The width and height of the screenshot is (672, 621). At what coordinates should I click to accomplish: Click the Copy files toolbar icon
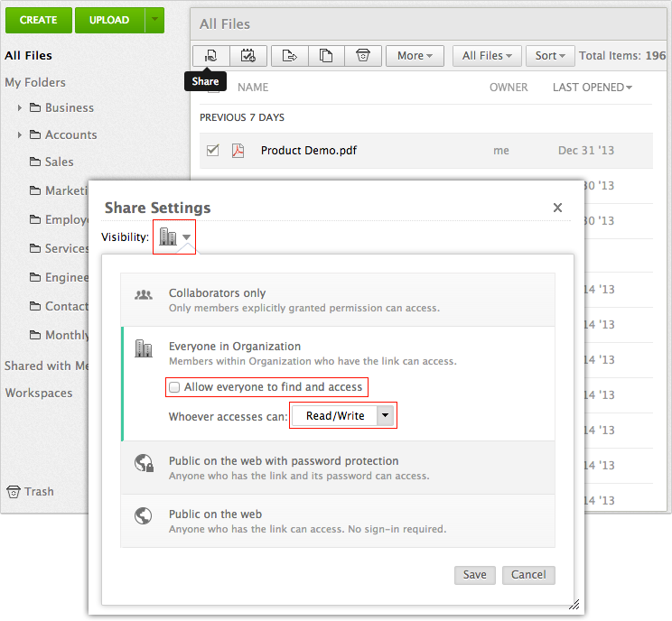[326, 56]
